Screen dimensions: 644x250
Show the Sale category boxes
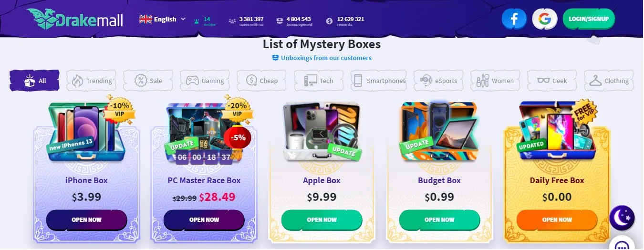click(x=149, y=81)
